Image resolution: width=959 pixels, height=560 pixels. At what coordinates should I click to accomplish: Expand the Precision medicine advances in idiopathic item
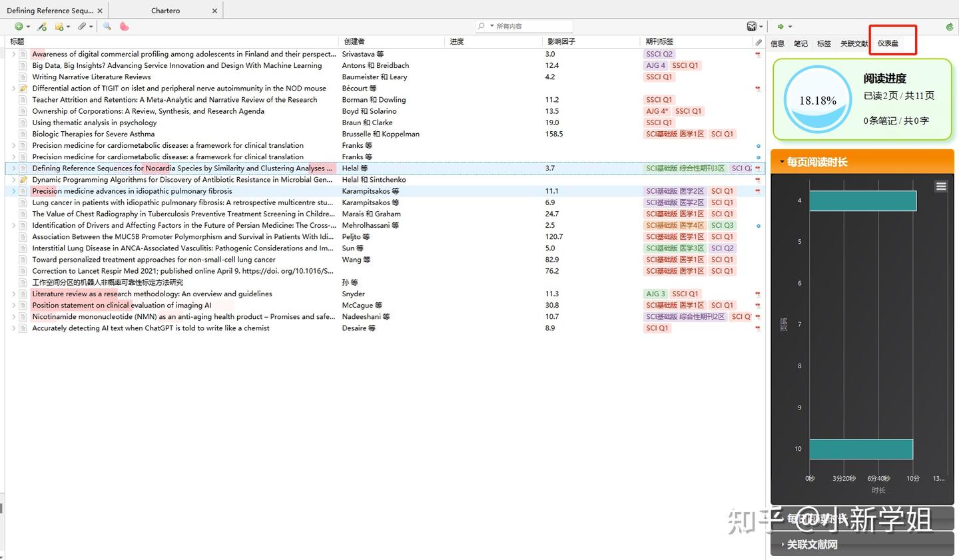tap(13, 191)
